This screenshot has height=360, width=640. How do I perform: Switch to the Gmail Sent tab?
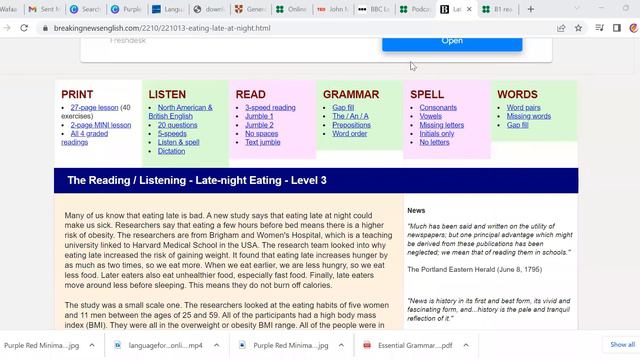pos(44,9)
